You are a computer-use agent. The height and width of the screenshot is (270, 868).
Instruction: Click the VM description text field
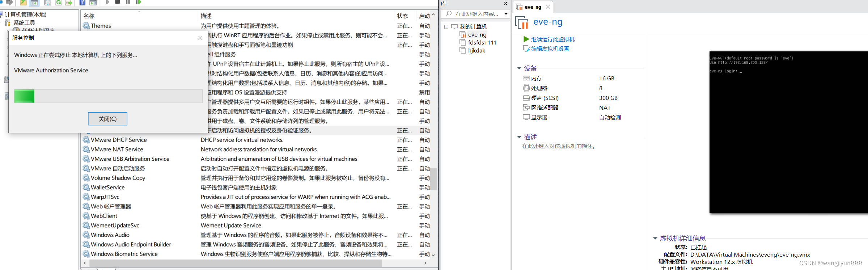pos(559,146)
